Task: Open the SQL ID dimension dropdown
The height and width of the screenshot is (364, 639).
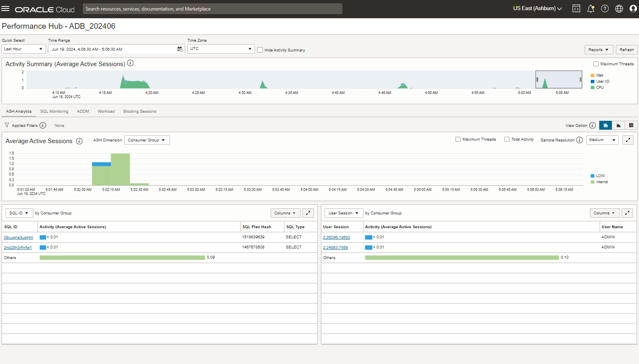Action: pyautogui.click(x=19, y=213)
